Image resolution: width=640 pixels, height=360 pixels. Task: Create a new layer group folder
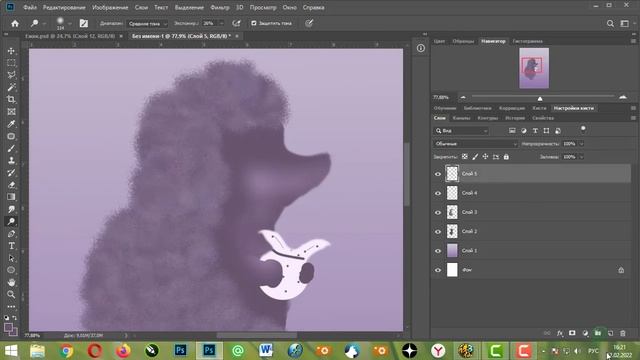pos(598,333)
